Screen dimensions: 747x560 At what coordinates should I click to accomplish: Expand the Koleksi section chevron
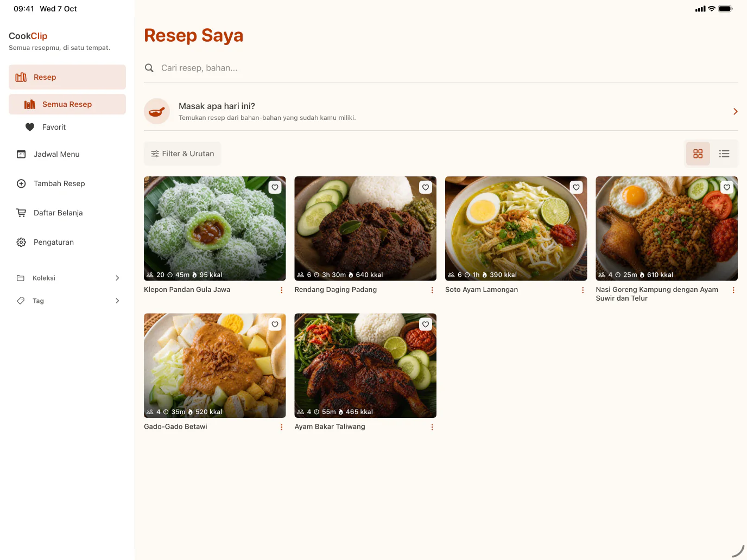[117, 278]
